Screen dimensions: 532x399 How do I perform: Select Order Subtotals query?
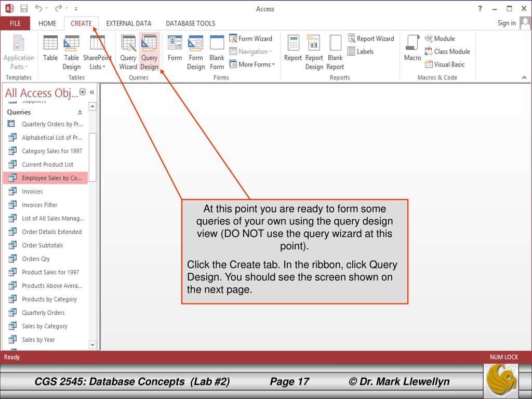[46, 245]
